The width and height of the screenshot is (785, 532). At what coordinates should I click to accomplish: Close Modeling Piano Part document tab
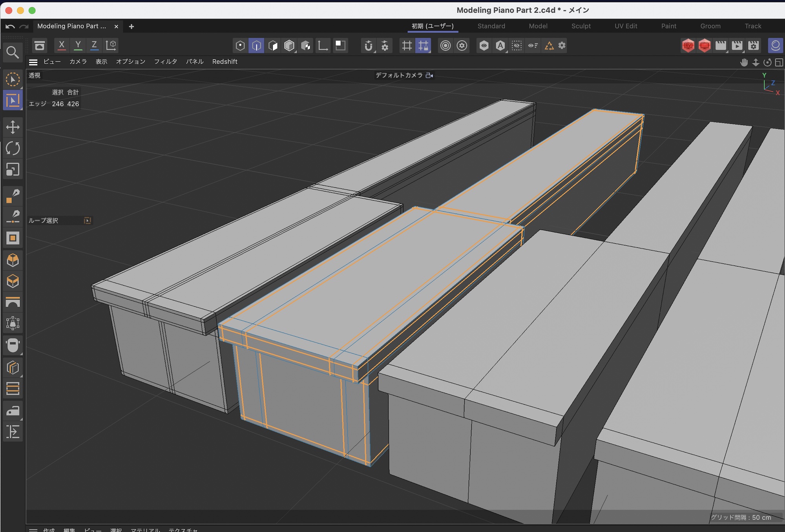116,26
